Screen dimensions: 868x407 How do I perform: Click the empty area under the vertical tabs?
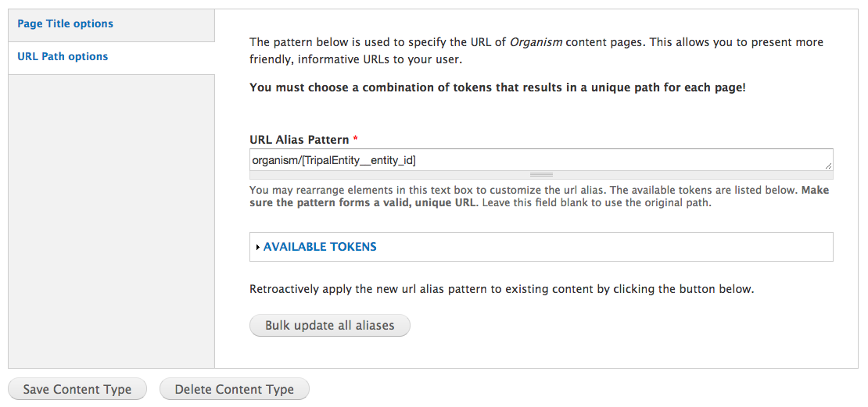click(x=111, y=219)
